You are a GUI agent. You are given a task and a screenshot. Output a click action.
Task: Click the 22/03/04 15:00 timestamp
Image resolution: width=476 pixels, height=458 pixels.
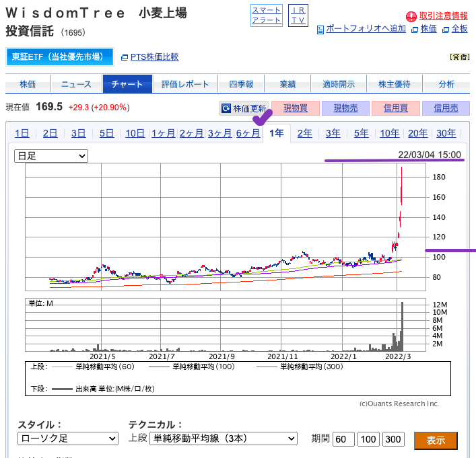[x=430, y=155]
